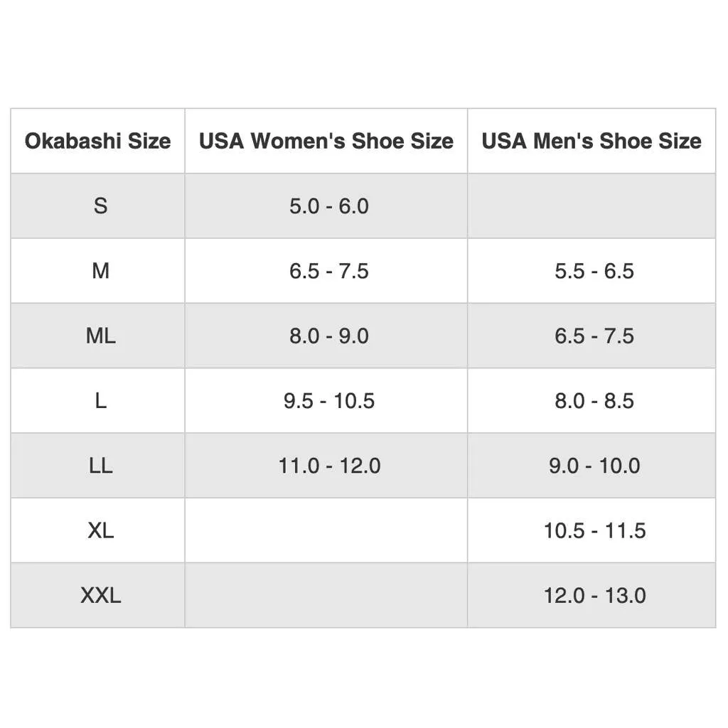Select the ML size label
The image size is (728, 728).
(101, 336)
